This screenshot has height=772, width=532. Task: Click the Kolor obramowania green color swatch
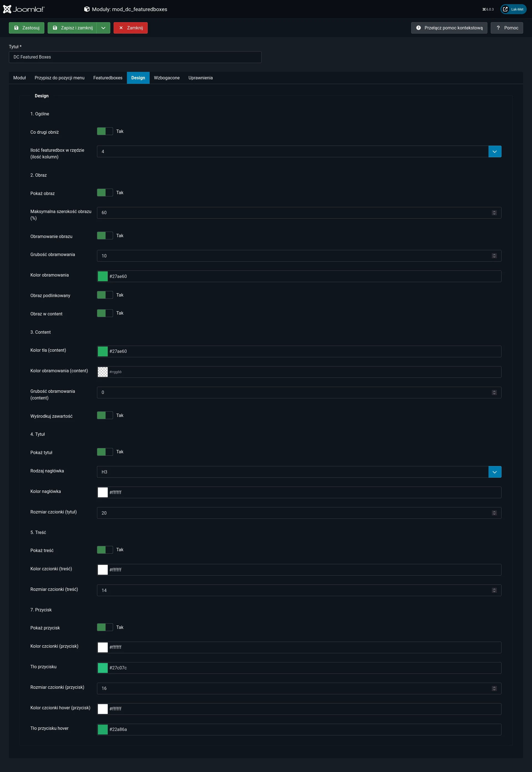(103, 276)
